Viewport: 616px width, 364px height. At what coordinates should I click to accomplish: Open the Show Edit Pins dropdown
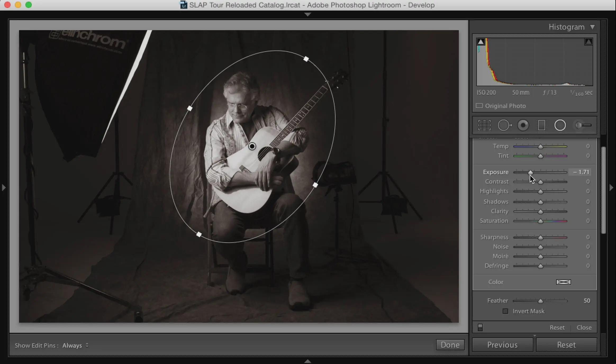tap(76, 345)
